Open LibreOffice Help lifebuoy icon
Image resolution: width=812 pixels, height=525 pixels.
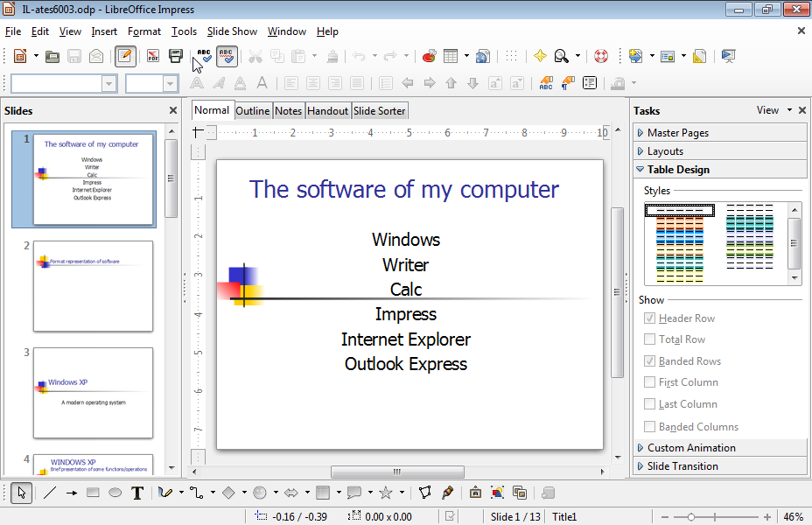tap(601, 56)
